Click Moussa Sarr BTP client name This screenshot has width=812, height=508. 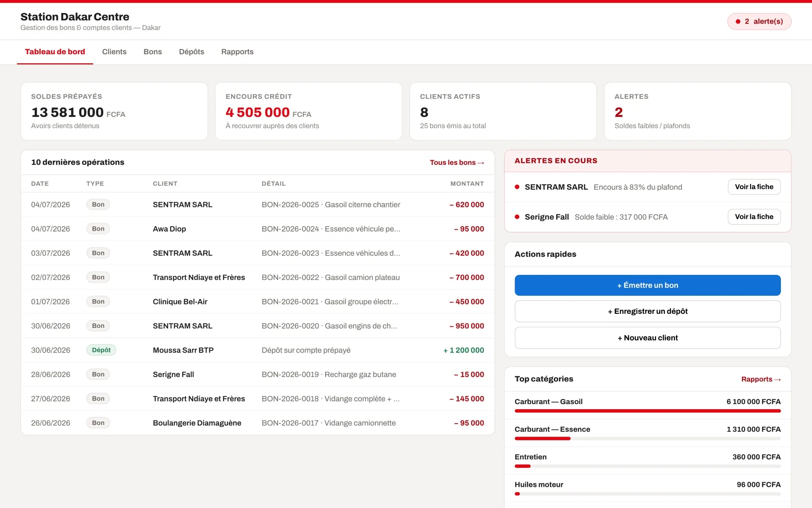pos(183,350)
